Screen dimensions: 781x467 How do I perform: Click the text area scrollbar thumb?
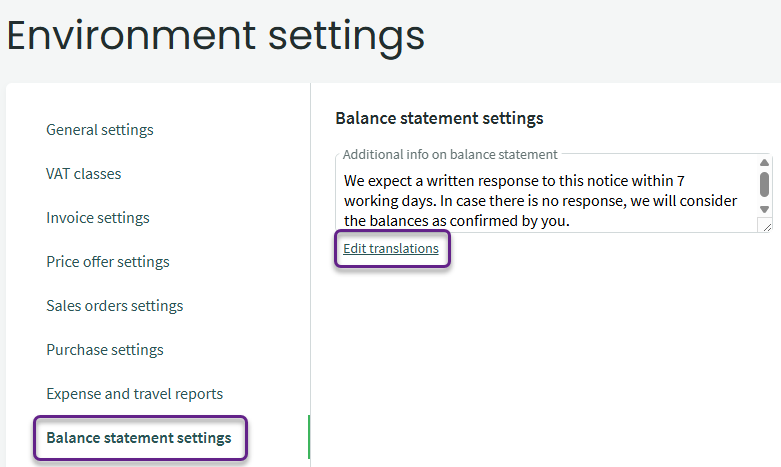(764, 184)
